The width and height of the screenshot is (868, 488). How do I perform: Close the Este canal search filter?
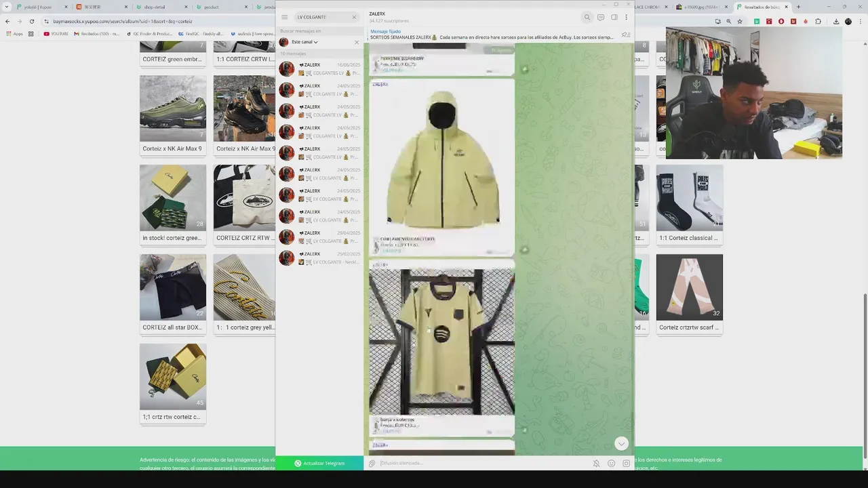pos(357,42)
